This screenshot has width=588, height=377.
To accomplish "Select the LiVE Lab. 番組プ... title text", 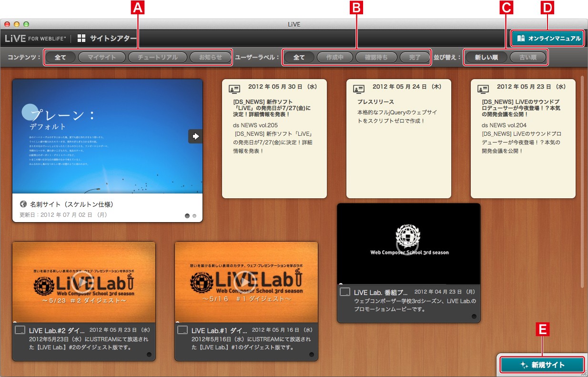I will [381, 292].
